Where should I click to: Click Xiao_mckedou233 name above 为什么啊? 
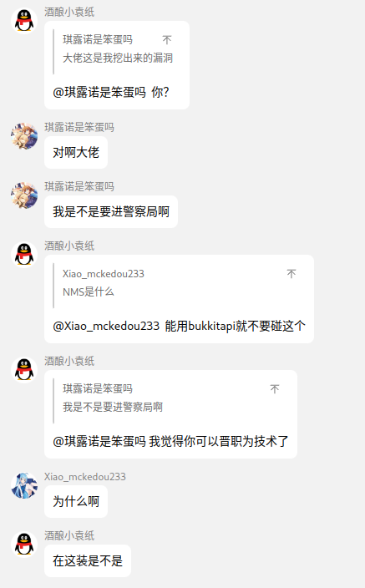[x=85, y=477]
